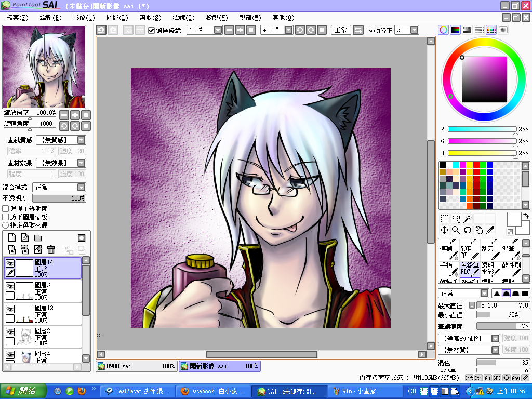Click the navigator preview thumbnail

pos(44,67)
